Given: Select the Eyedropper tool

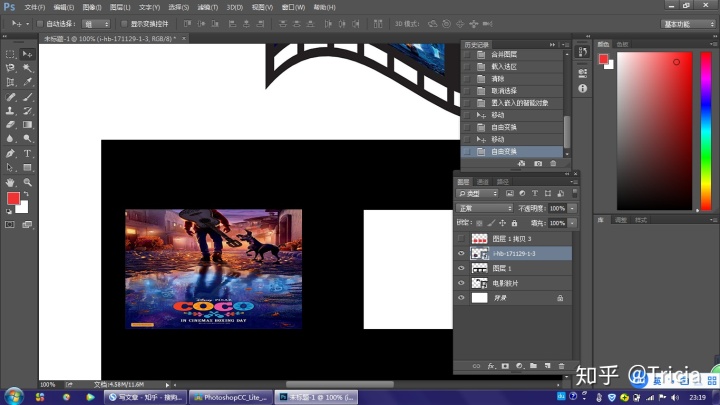Looking at the screenshot, I should (28, 82).
